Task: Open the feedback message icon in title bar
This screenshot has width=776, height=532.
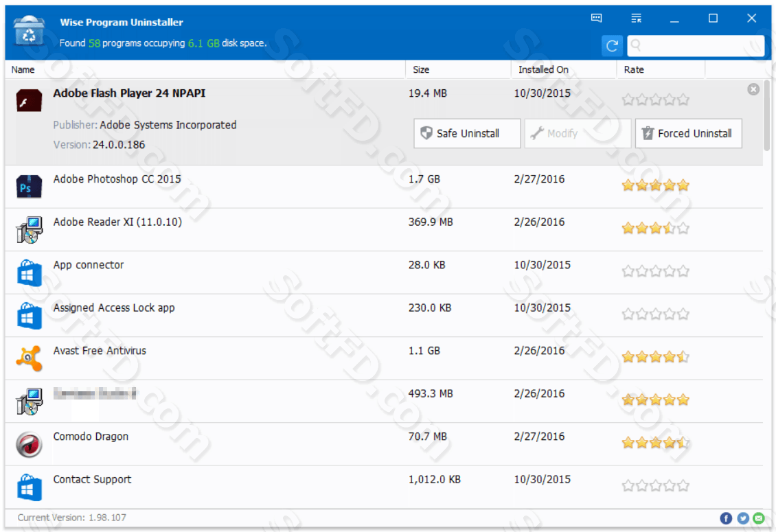Action: click(596, 19)
